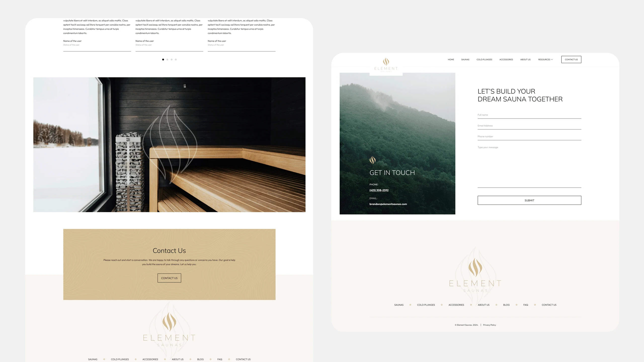Click the third carousel dot indicator
Screen dimensions: 644x362
click(x=172, y=59)
